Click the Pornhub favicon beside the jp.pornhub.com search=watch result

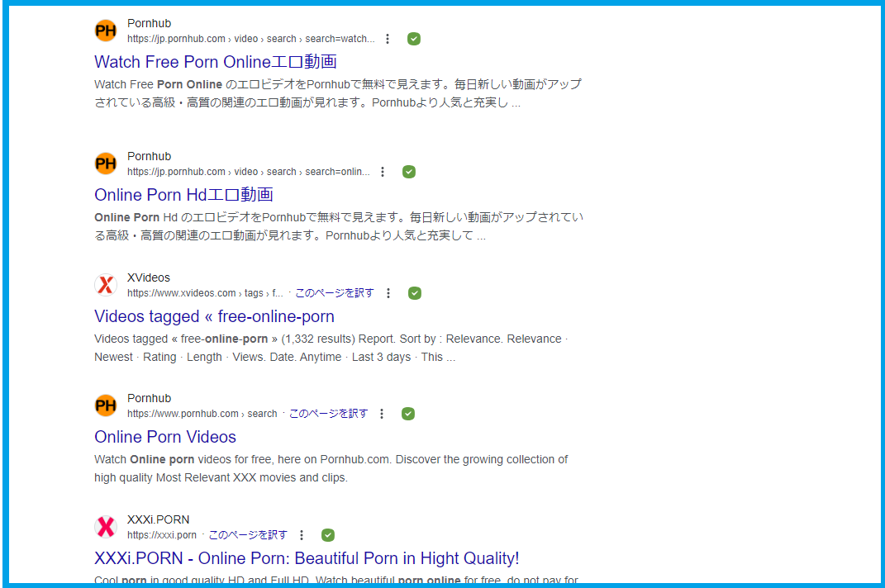(106, 31)
